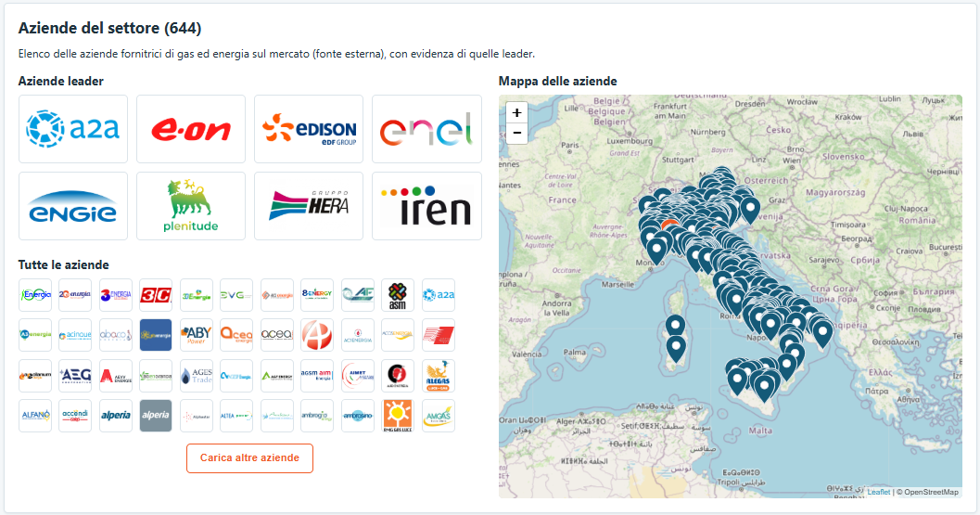Select the Gruppo HERA leader card

pos(309,206)
